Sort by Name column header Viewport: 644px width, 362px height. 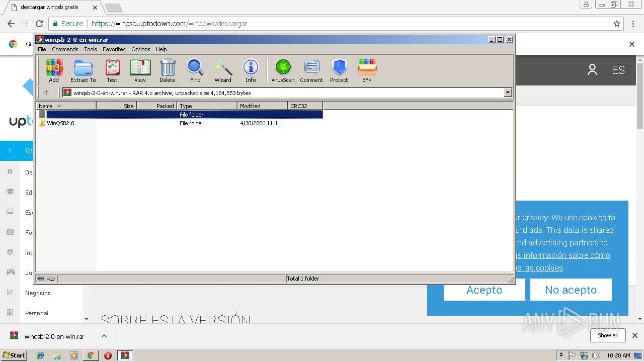coord(66,106)
